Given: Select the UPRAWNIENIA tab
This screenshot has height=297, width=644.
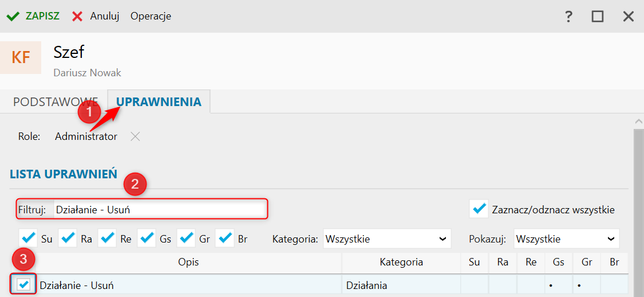Looking at the screenshot, I should tap(159, 102).
